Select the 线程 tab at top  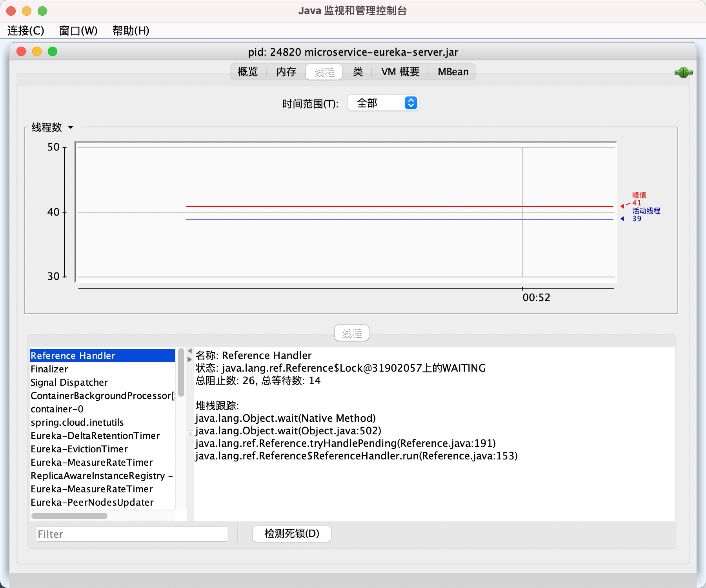[324, 72]
